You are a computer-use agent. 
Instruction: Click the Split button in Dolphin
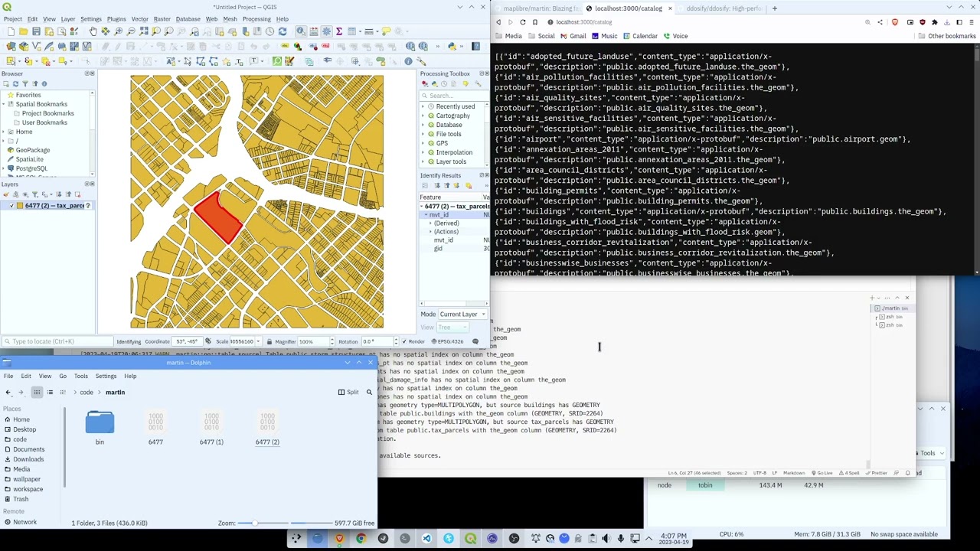pos(348,392)
